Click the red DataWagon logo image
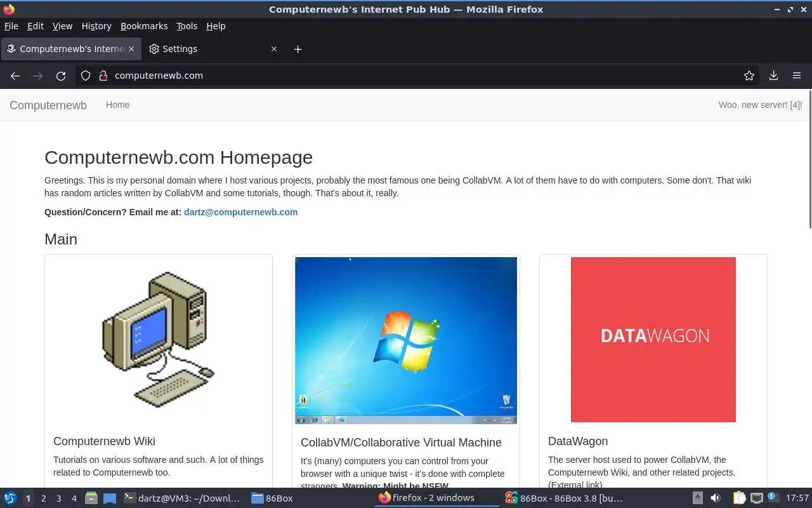Image resolution: width=812 pixels, height=508 pixels. point(653,340)
